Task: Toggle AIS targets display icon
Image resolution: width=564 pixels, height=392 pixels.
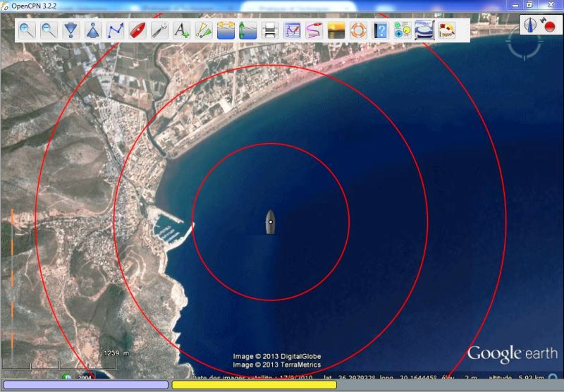Action: click(x=204, y=30)
